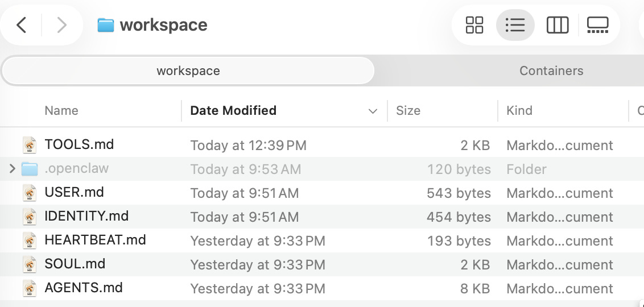Click the workspace folder title icon
644x307 pixels.
[x=105, y=25]
